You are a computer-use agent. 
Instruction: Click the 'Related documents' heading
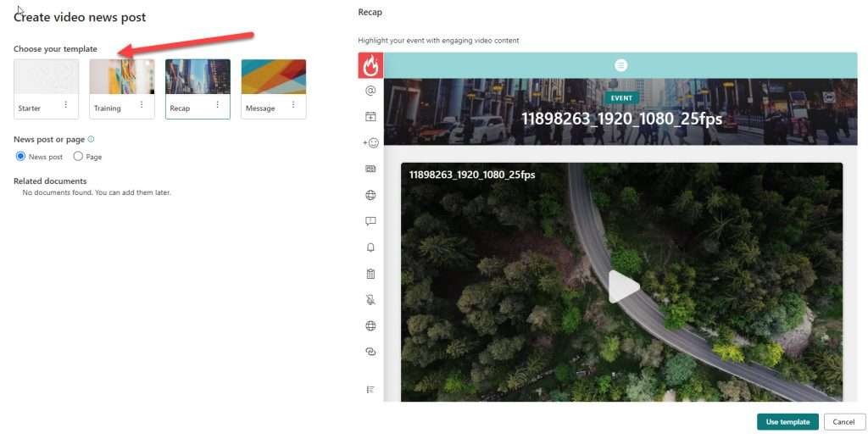[x=50, y=181]
